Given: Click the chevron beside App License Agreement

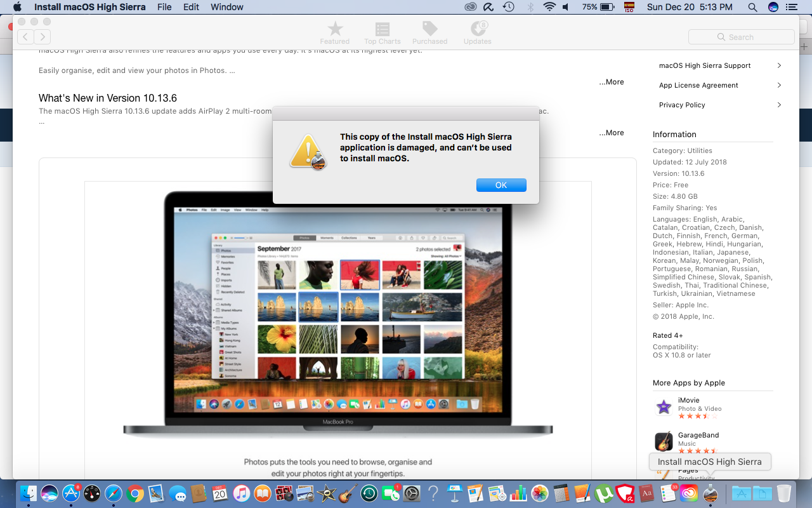Looking at the screenshot, I should pos(779,85).
